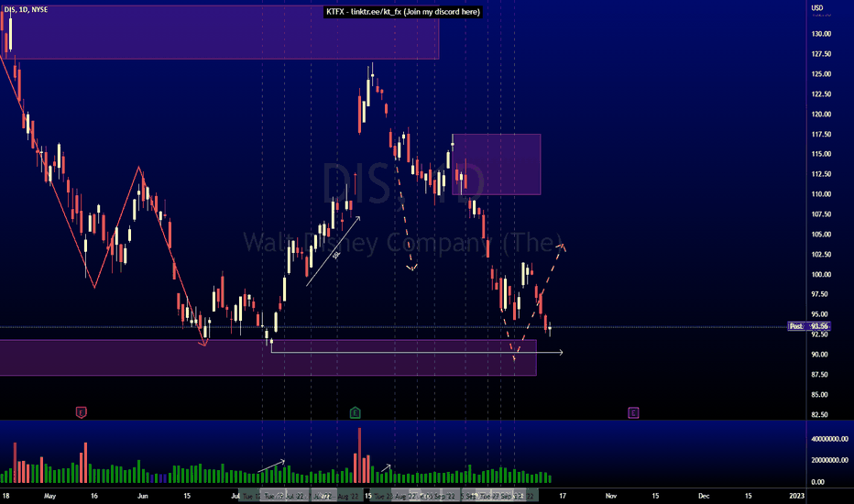The height and width of the screenshot is (504, 854).
Task: Click the 82.50 price axis label
Action: pyautogui.click(x=819, y=414)
